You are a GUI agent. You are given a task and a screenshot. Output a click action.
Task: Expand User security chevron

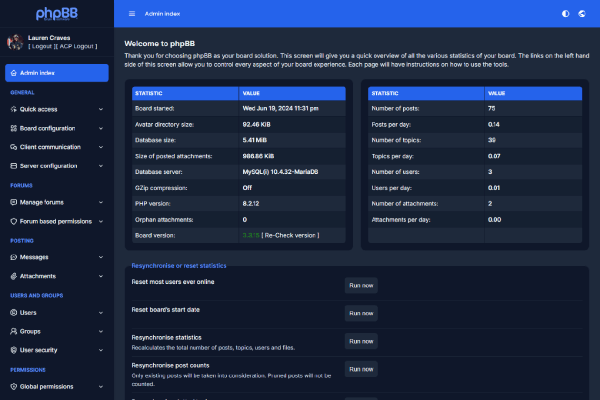tap(101, 350)
